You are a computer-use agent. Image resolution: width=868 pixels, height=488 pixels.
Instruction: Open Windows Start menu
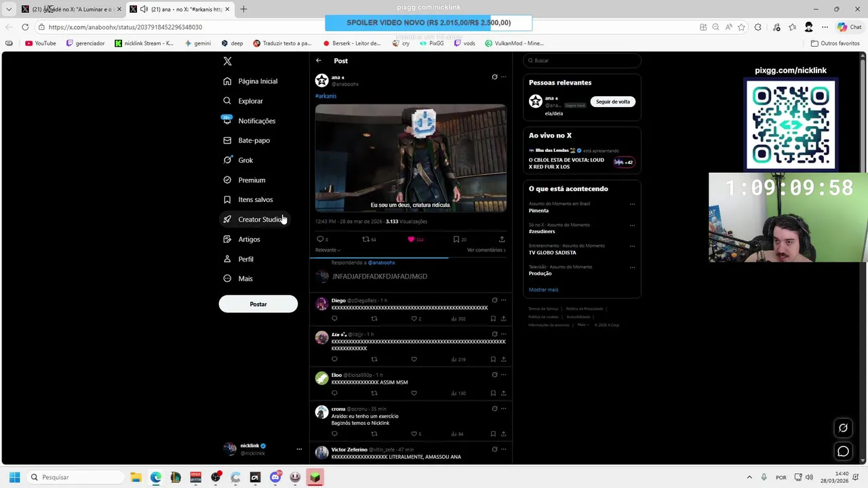tap(14, 477)
